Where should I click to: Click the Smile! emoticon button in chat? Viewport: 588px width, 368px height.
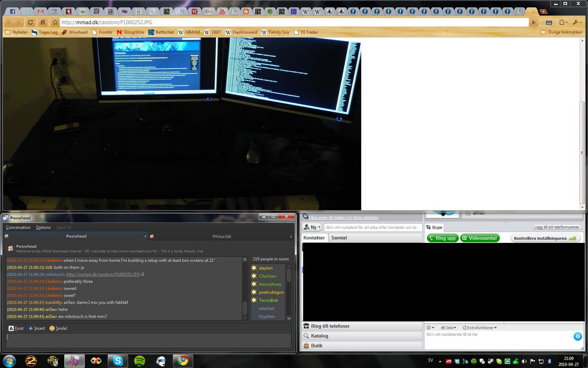pyautogui.click(x=58, y=328)
